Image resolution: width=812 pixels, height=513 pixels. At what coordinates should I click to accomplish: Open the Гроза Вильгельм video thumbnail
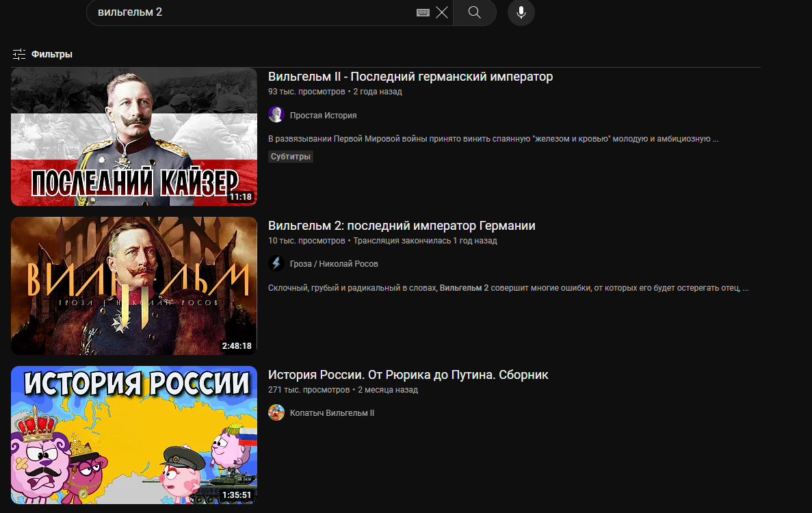[134, 286]
